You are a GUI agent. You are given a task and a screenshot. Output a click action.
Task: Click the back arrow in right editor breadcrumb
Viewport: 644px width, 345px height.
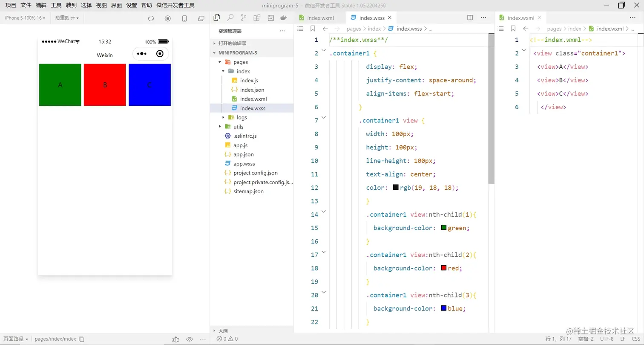click(526, 29)
